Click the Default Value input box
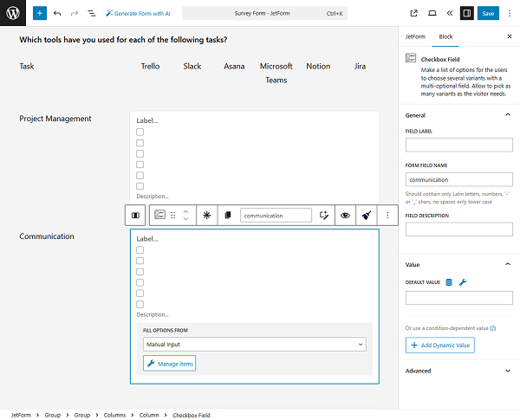520x420 pixels. [x=459, y=298]
